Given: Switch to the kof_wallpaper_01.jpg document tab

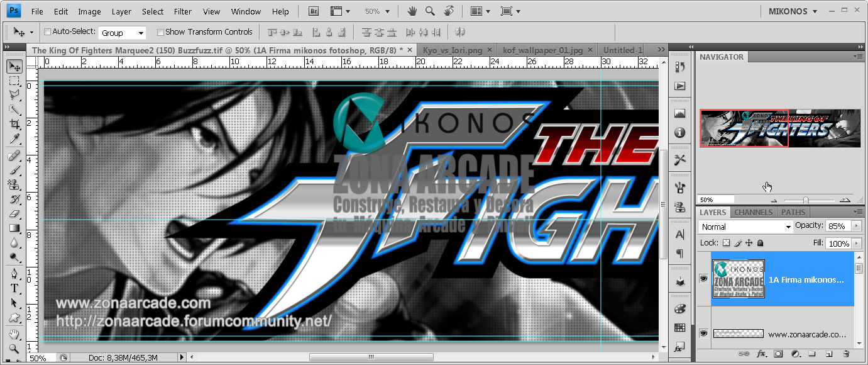Looking at the screenshot, I should tap(542, 50).
